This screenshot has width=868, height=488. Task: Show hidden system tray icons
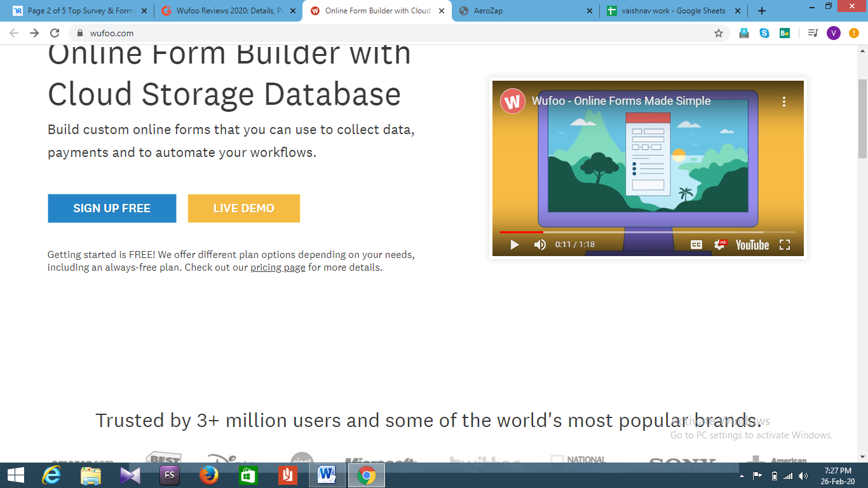(742, 476)
